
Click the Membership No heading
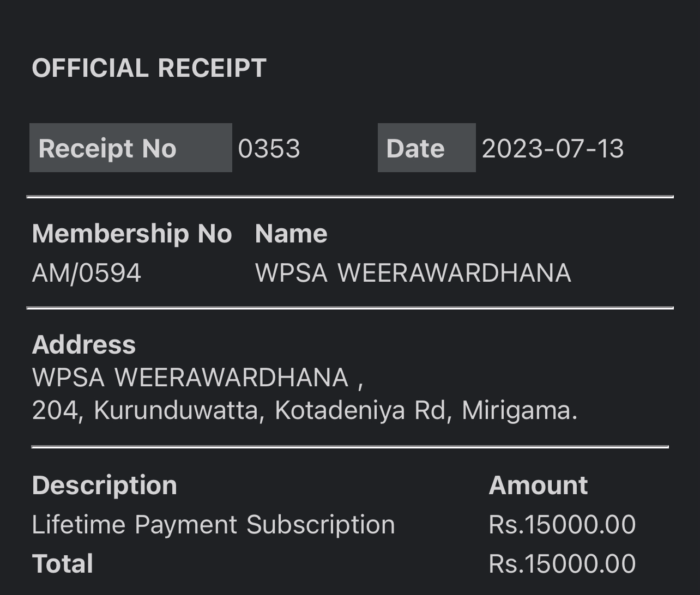click(132, 234)
